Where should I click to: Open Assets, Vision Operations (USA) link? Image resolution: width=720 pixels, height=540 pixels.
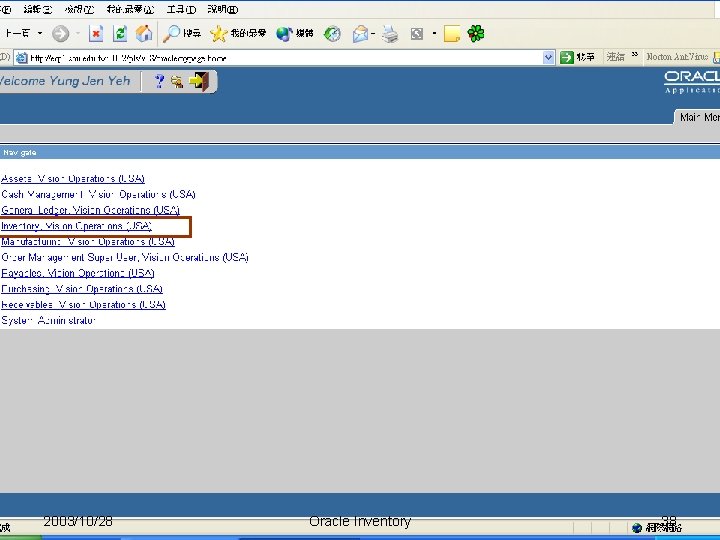[x=73, y=179]
